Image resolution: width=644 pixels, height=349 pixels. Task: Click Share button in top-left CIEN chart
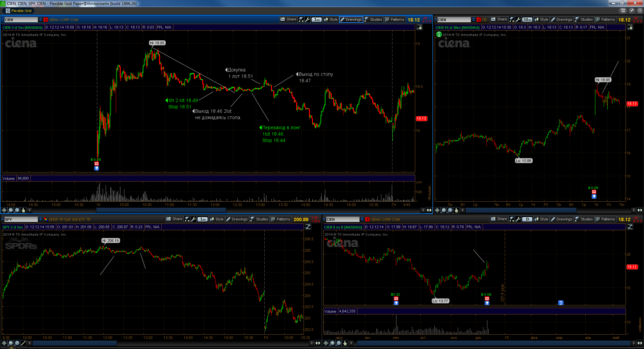pyautogui.click(x=288, y=19)
